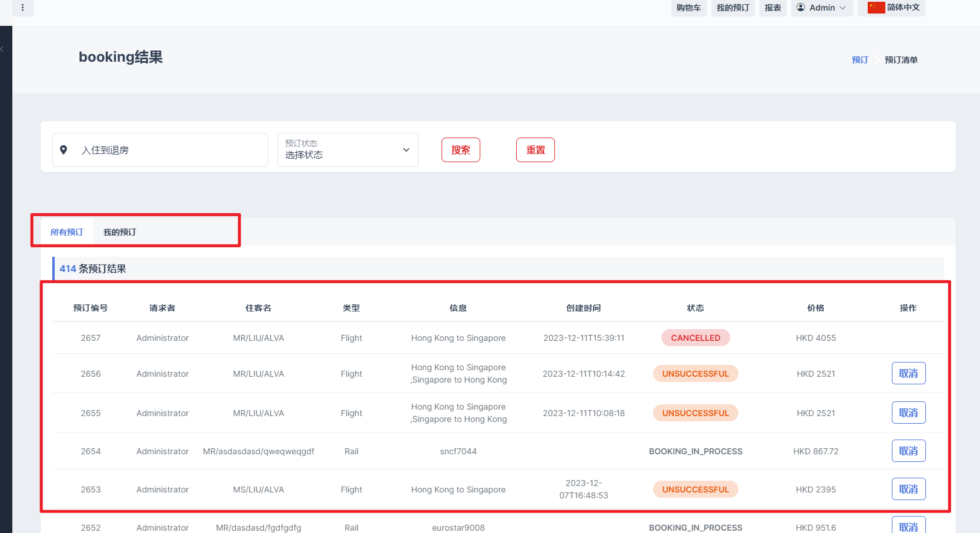Switch to the 我的预订 tab
Image resolution: width=980 pixels, height=533 pixels.
(x=120, y=232)
